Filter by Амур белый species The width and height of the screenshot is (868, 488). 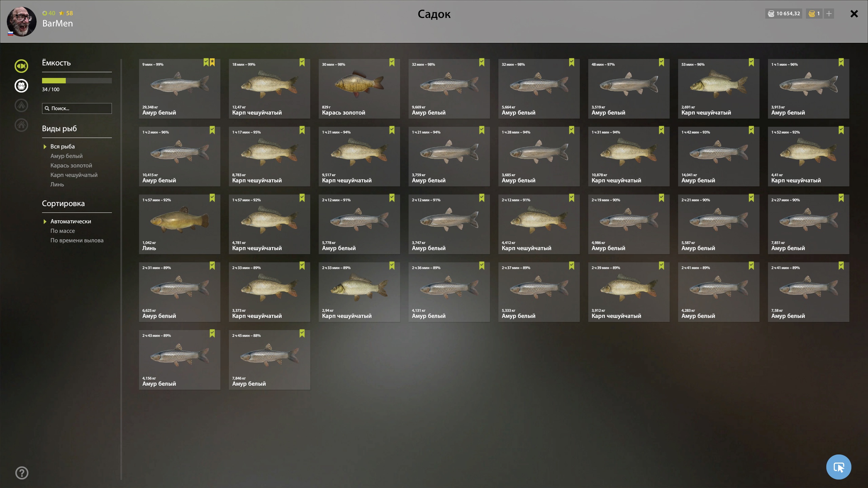(66, 156)
